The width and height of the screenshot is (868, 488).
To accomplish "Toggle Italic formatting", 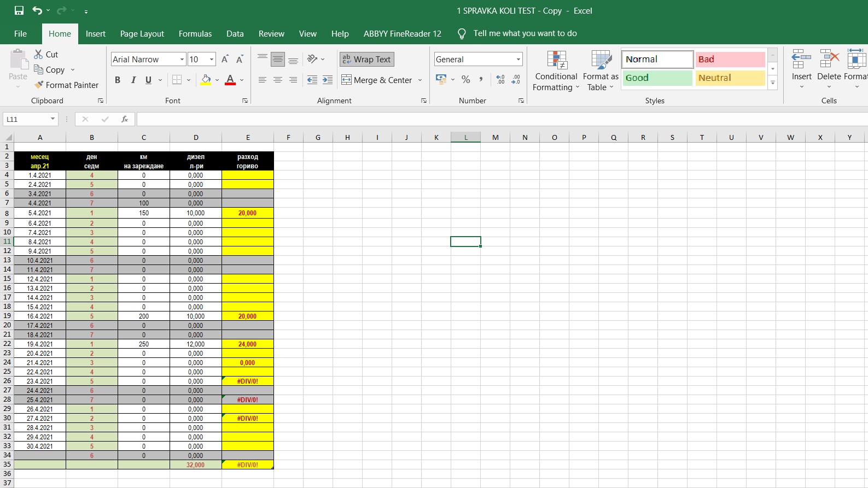I will pyautogui.click(x=133, y=80).
